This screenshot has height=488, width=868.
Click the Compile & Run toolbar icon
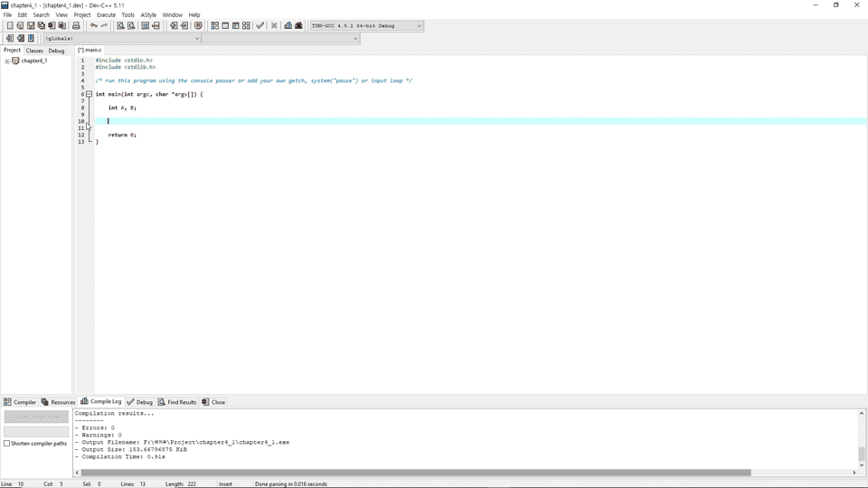[236, 25]
